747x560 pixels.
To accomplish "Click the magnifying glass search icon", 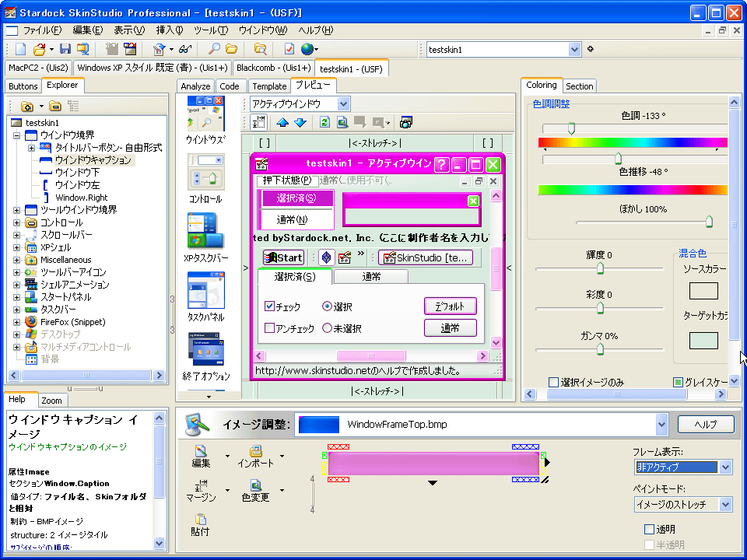I will point(215,48).
